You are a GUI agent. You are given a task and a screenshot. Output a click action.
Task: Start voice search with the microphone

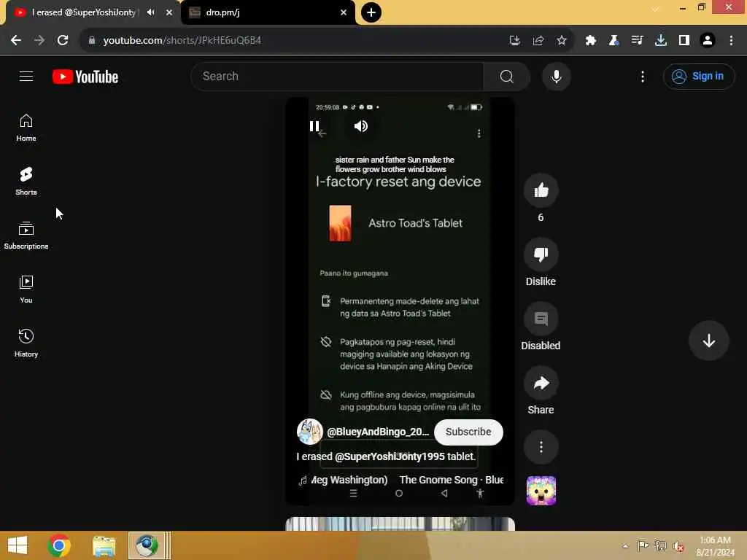[556, 76]
